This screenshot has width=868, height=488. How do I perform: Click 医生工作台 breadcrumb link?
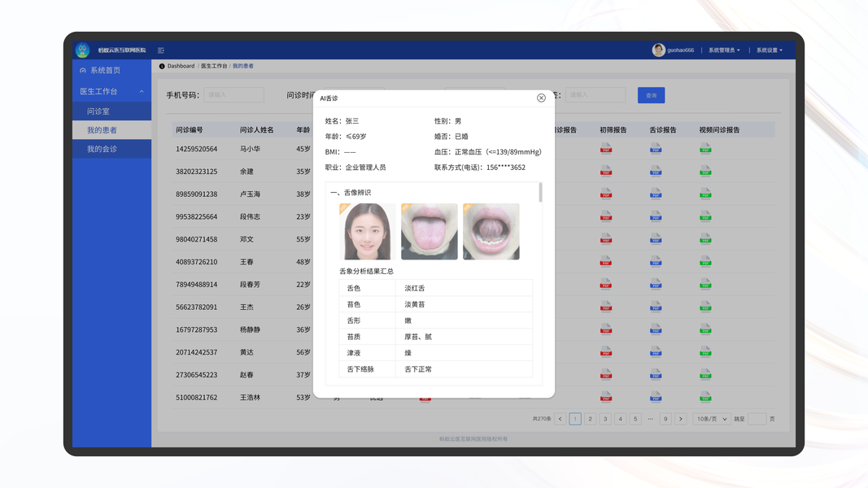pos(214,66)
